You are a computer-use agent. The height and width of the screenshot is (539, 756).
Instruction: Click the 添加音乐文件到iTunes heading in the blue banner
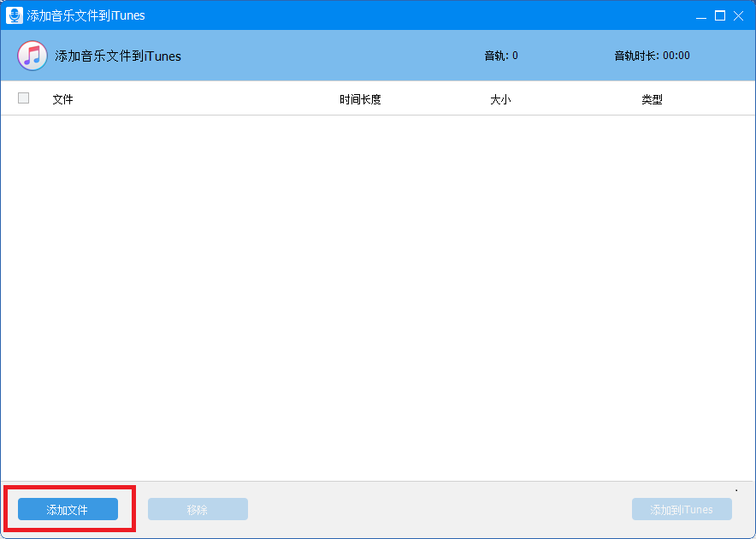[x=118, y=56]
